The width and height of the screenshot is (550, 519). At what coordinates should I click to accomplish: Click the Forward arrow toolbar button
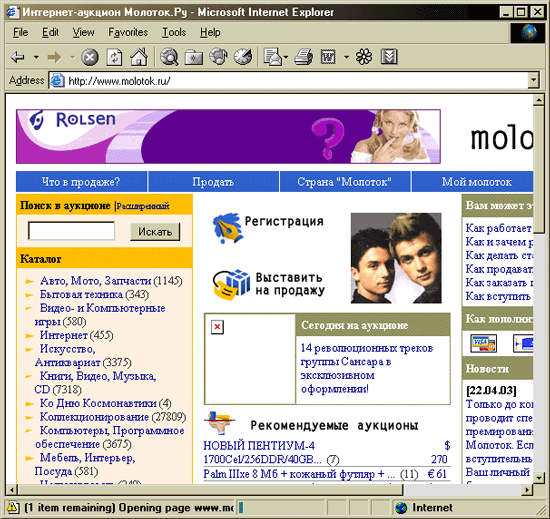pyautogui.click(x=54, y=57)
